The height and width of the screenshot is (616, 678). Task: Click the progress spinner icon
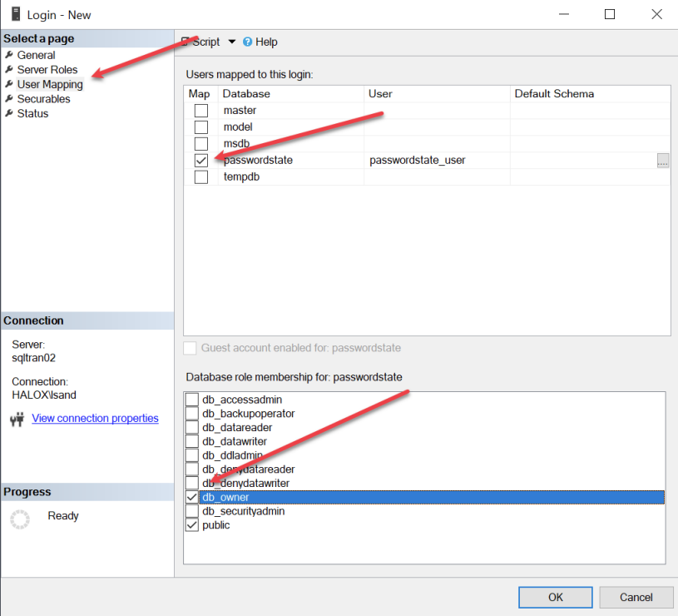[20, 519]
